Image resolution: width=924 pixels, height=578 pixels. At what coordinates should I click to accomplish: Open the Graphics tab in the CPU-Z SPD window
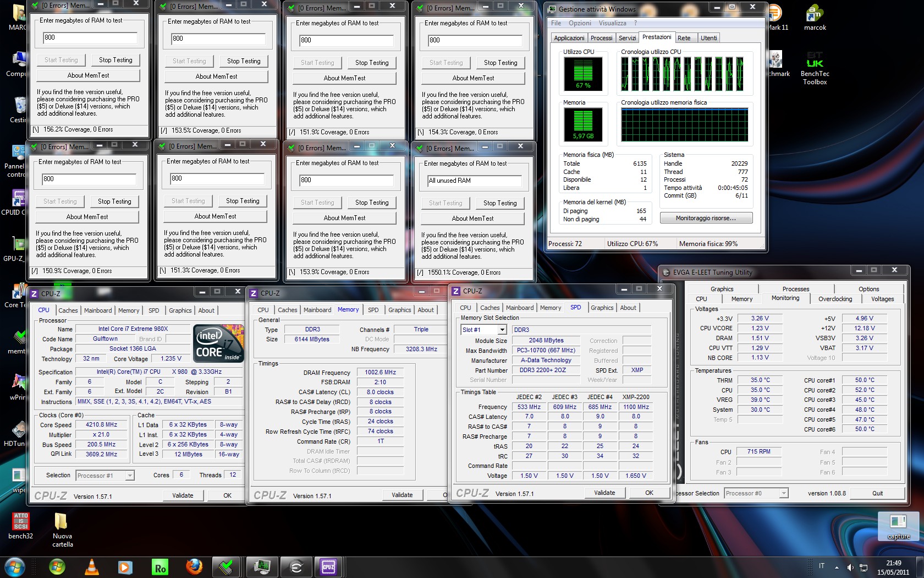[602, 308]
